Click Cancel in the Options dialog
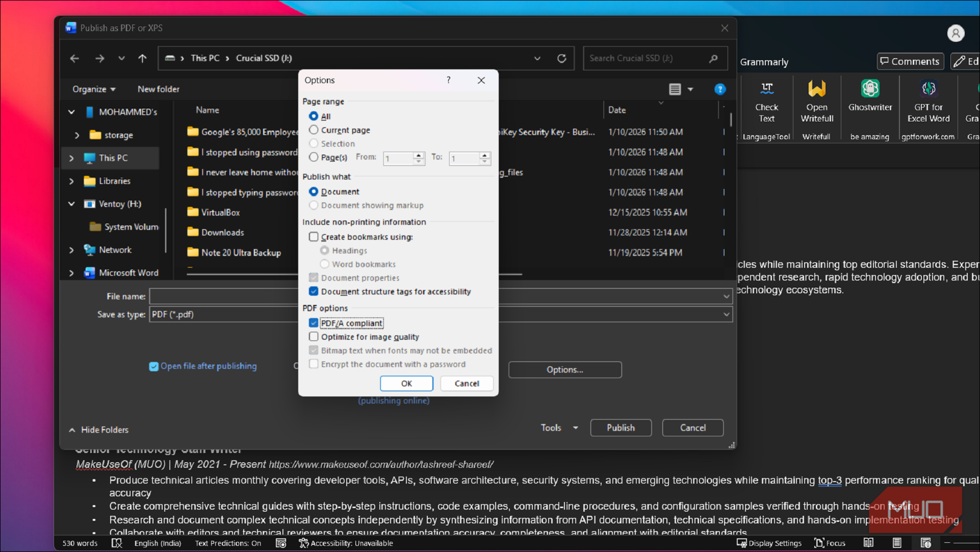This screenshot has height=552, width=980. (467, 384)
